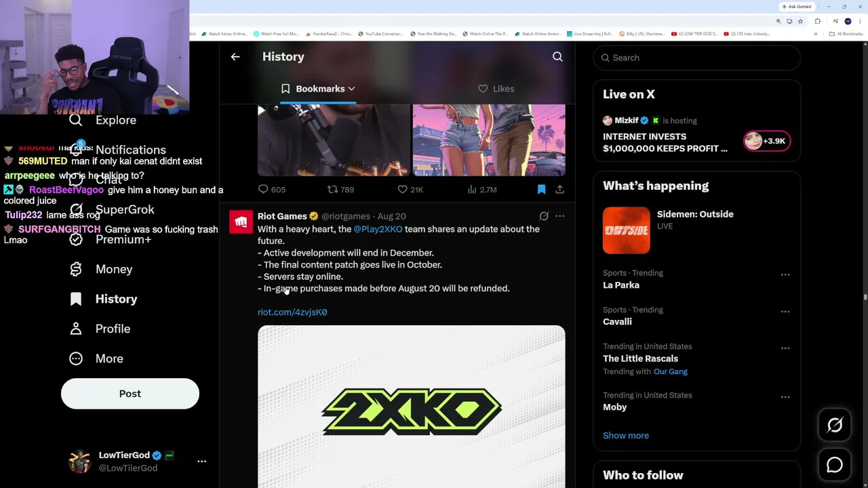Viewport: 868px width, 488px height.
Task: Click the Grok icon on Riot Games post
Action: (x=544, y=216)
